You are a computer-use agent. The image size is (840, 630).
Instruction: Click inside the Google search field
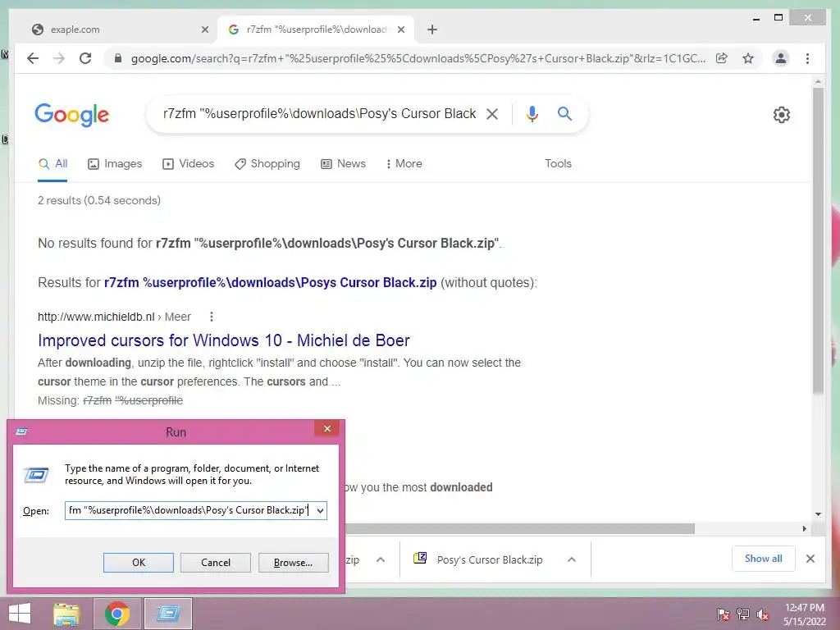[x=319, y=113]
